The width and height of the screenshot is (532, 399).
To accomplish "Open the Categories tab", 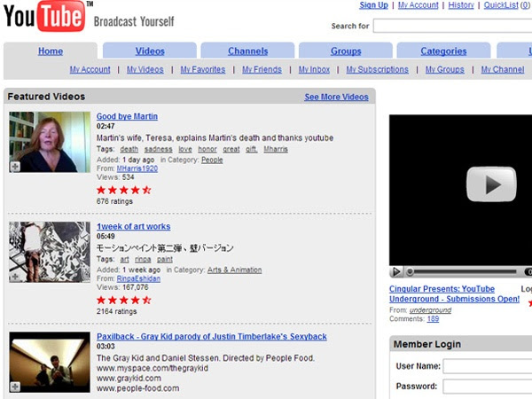I will (x=444, y=51).
